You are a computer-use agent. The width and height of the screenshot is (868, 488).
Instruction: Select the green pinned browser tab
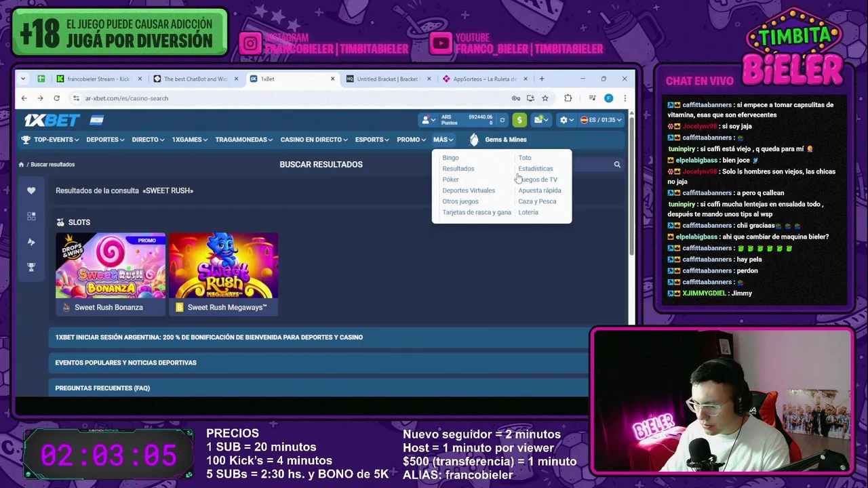[x=41, y=79]
